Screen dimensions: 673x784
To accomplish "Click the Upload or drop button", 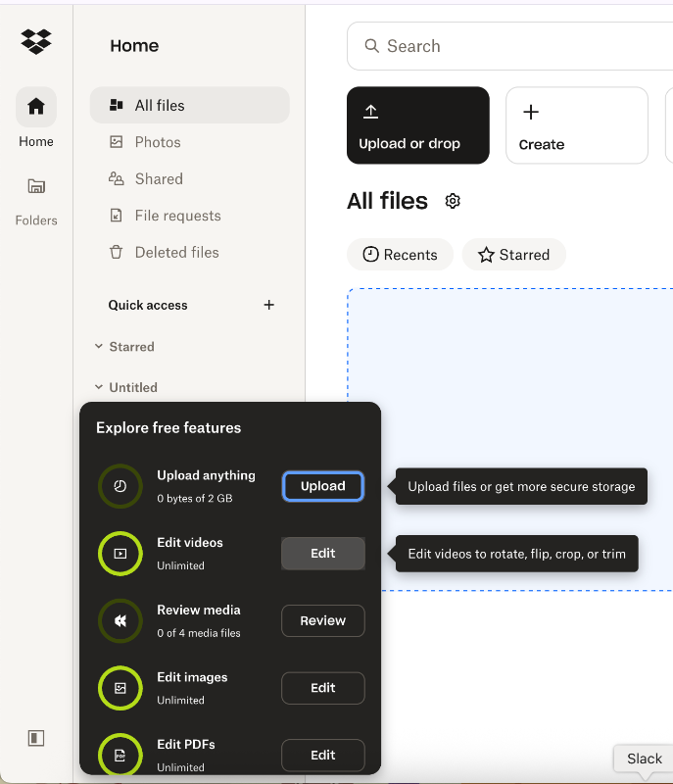I will pos(418,125).
